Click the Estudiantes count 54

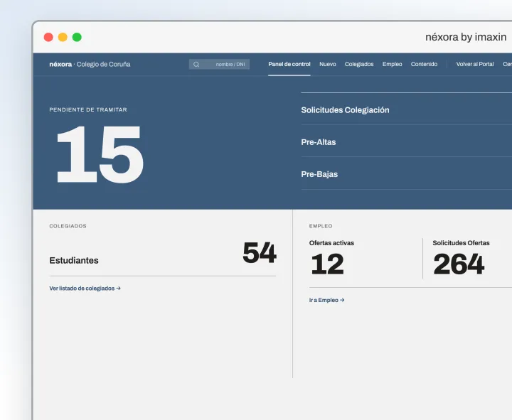click(x=260, y=252)
